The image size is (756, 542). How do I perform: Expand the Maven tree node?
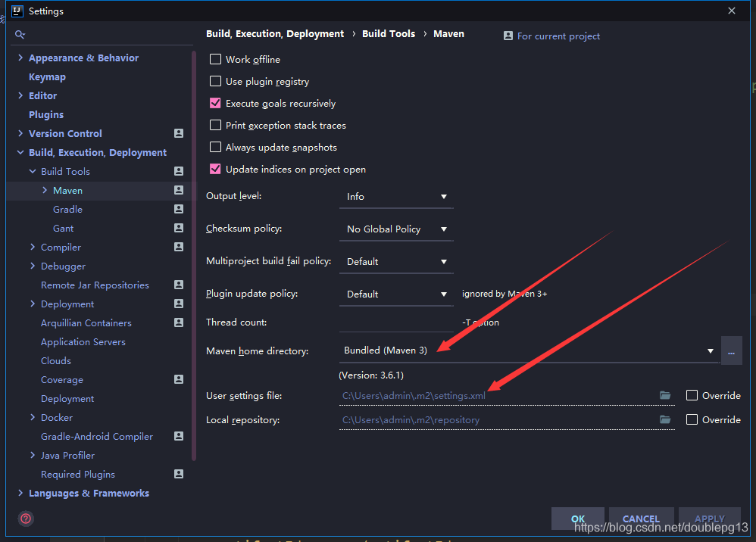coord(45,190)
